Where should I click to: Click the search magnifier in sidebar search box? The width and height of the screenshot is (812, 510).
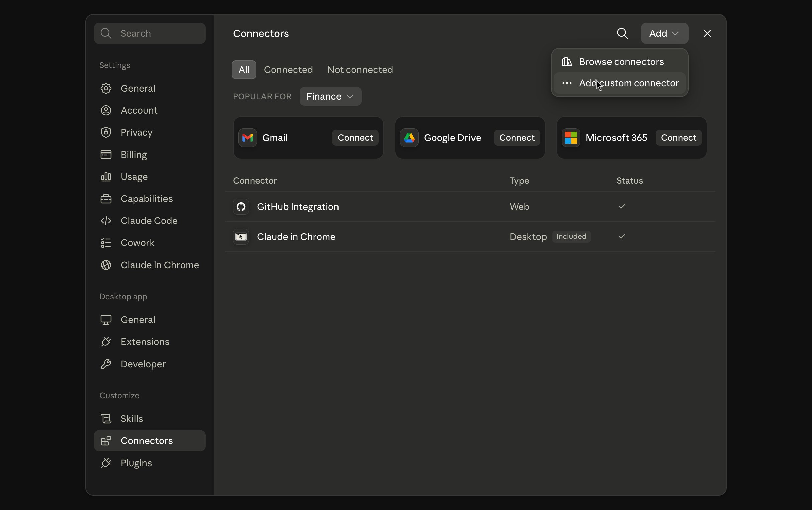106,33
